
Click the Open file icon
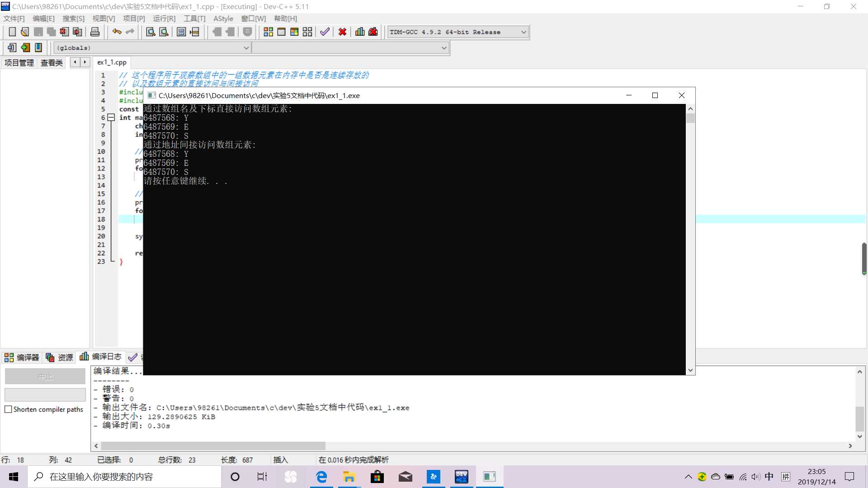(x=24, y=32)
